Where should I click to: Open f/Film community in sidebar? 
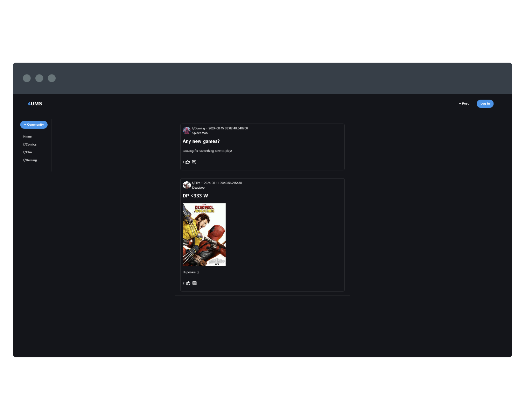coord(28,152)
